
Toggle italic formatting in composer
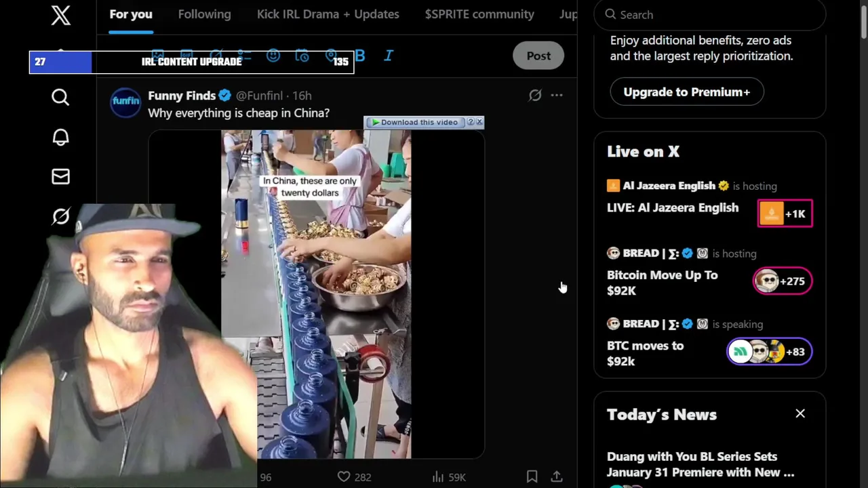point(389,56)
